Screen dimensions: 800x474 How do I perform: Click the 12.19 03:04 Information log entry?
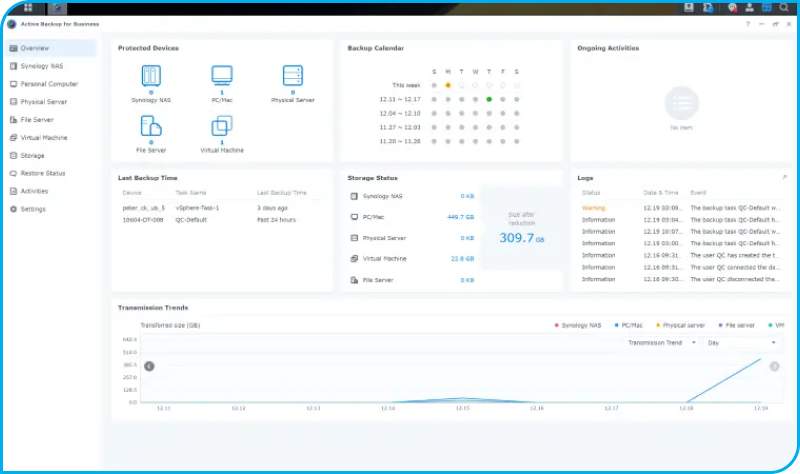point(681,220)
